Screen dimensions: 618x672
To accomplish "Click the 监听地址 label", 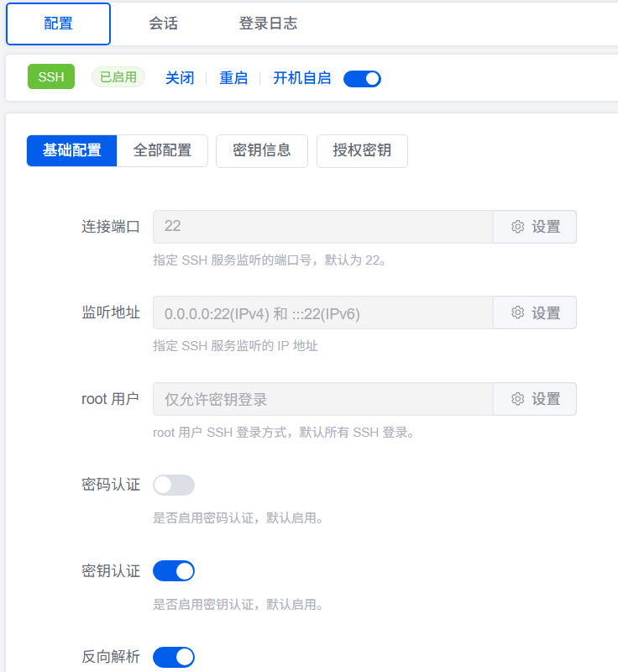I will click(111, 312).
